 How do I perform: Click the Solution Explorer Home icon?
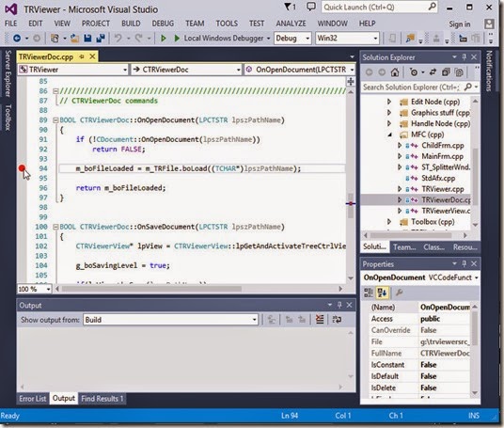(x=395, y=72)
